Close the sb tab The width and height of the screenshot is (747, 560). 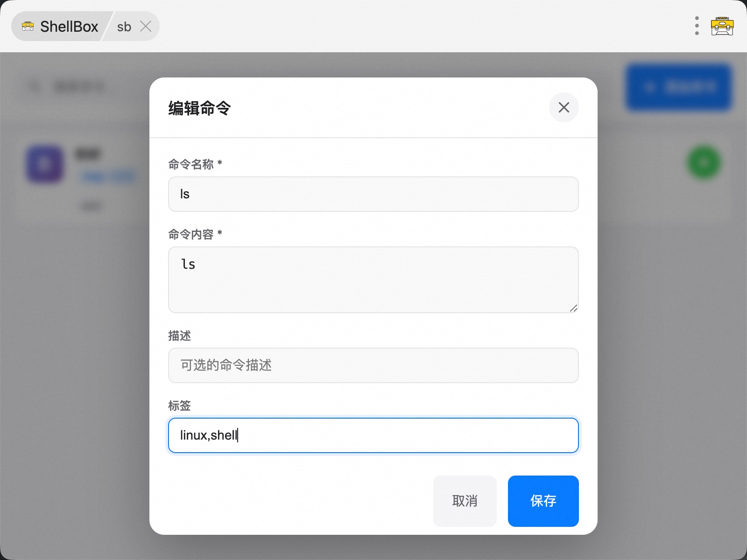pos(146,27)
